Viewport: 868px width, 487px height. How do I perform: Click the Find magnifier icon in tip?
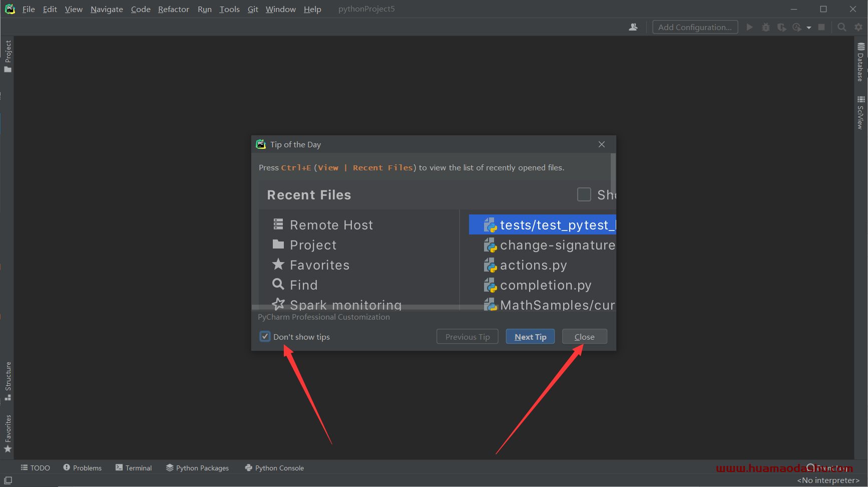(278, 284)
